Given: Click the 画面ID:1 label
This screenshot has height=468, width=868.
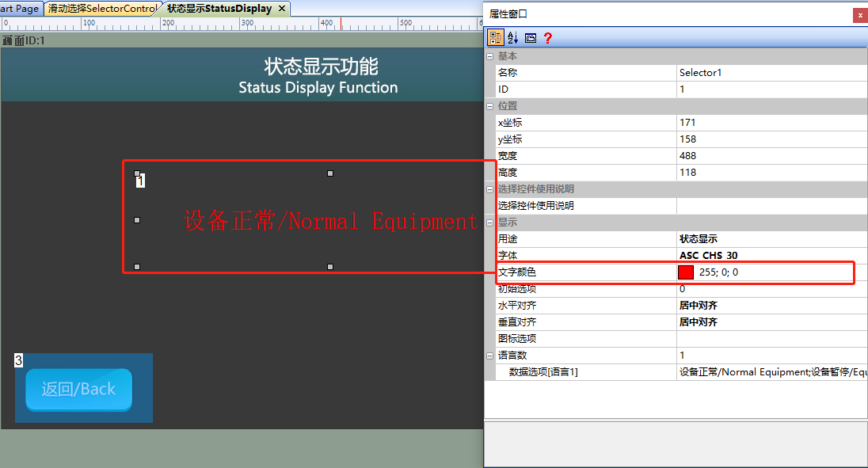Looking at the screenshot, I should (x=23, y=40).
